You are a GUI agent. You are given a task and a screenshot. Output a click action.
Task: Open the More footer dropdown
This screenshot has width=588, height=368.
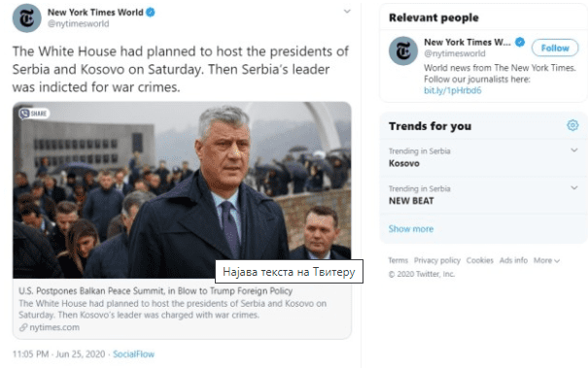point(546,260)
